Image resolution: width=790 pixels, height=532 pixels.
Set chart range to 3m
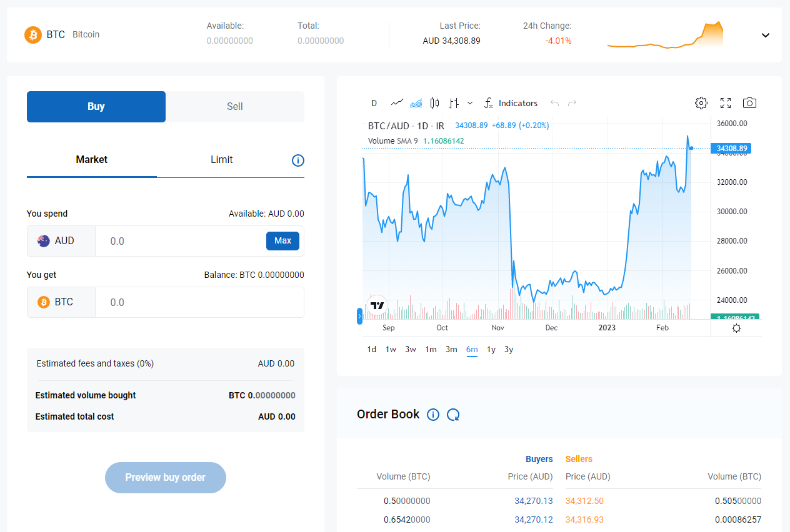451,350
